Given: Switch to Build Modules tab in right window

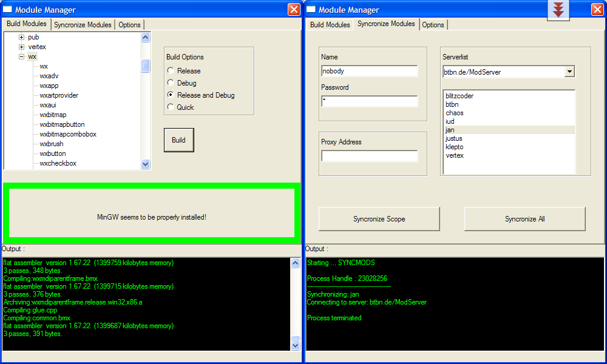Looking at the screenshot, I should point(330,25).
